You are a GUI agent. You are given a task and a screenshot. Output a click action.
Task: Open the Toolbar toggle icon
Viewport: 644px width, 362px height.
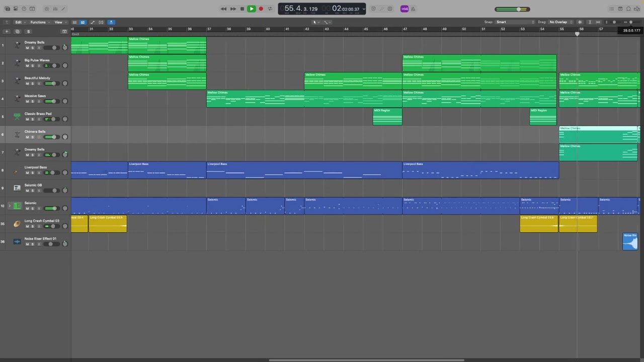coord(32,9)
